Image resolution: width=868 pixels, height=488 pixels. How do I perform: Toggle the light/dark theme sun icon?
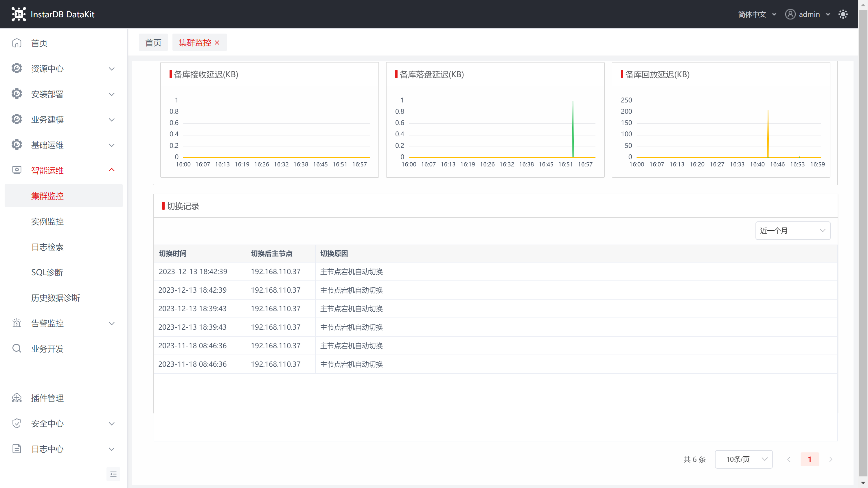(843, 14)
